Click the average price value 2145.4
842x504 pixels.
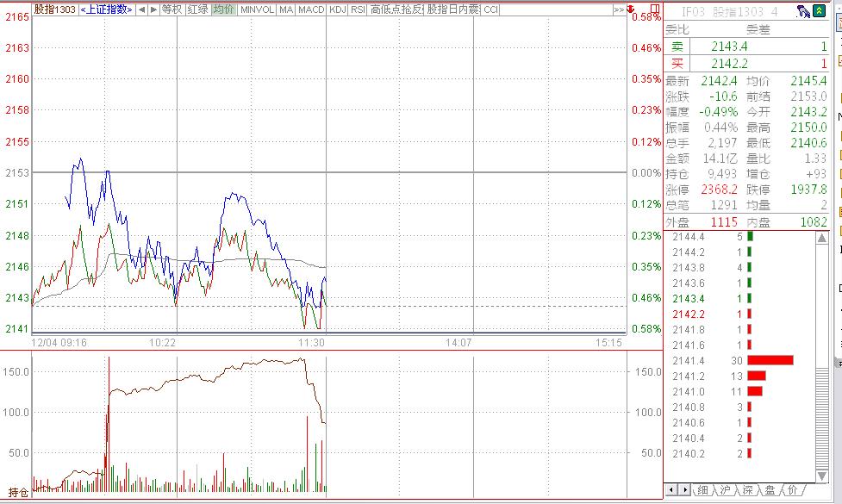point(808,81)
